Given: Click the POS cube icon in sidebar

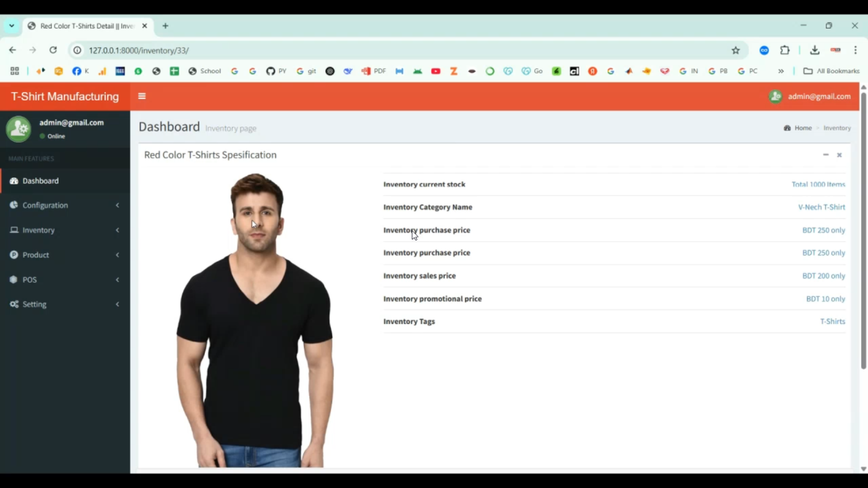Looking at the screenshot, I should pyautogui.click(x=14, y=280).
